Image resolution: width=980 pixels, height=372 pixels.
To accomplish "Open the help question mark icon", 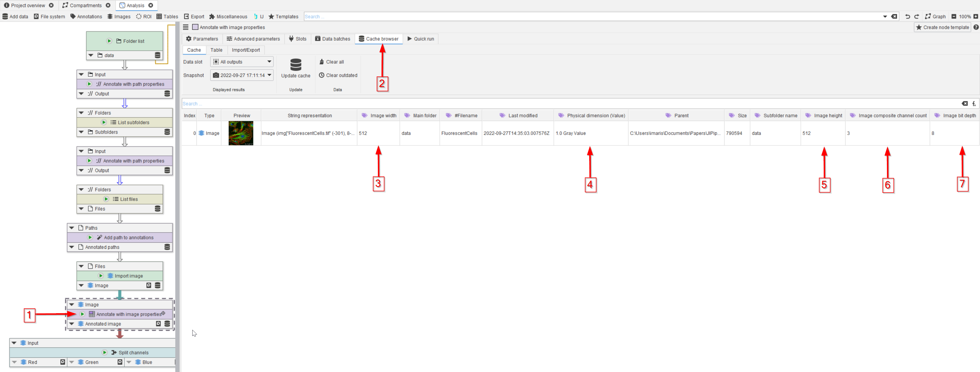I will point(976,27).
